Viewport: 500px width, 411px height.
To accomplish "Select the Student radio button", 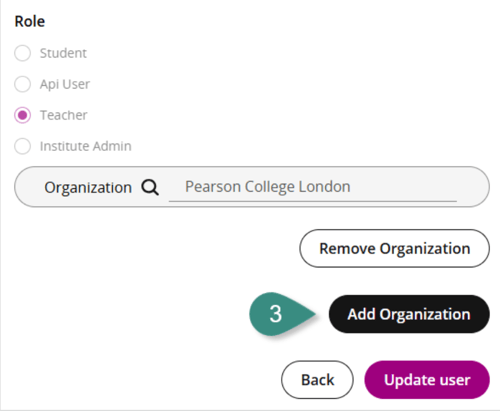I will 22,53.
